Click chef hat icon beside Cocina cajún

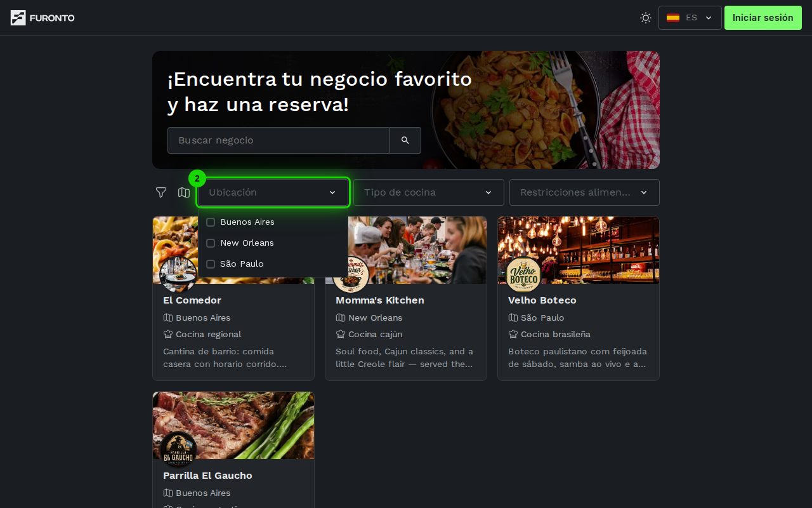tap(341, 334)
